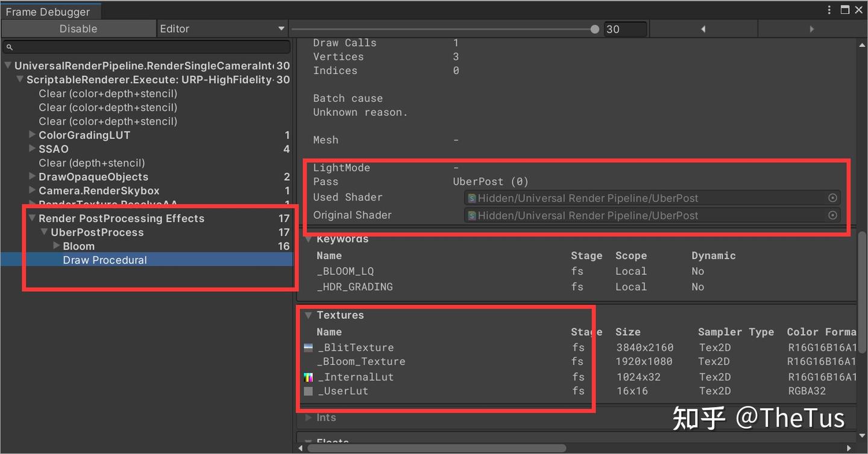The image size is (868, 454).
Task: Collapse the Render PostProcessing Effects group
Action: pyautogui.click(x=31, y=218)
